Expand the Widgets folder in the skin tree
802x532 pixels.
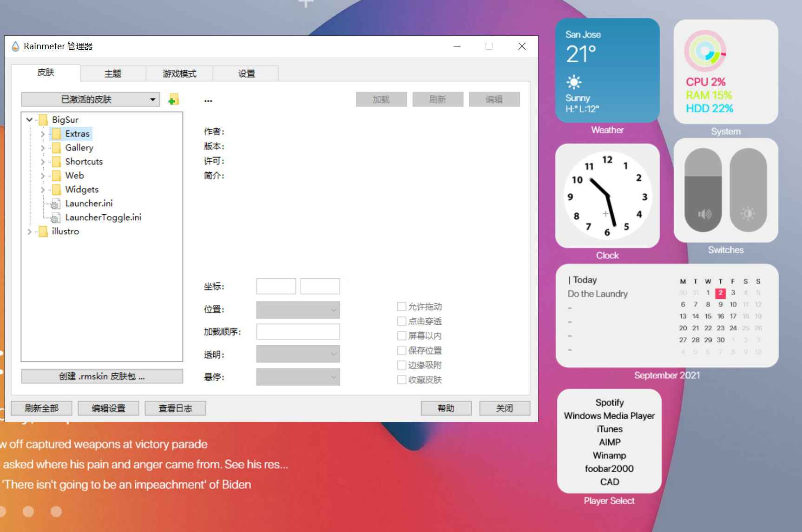(43, 189)
